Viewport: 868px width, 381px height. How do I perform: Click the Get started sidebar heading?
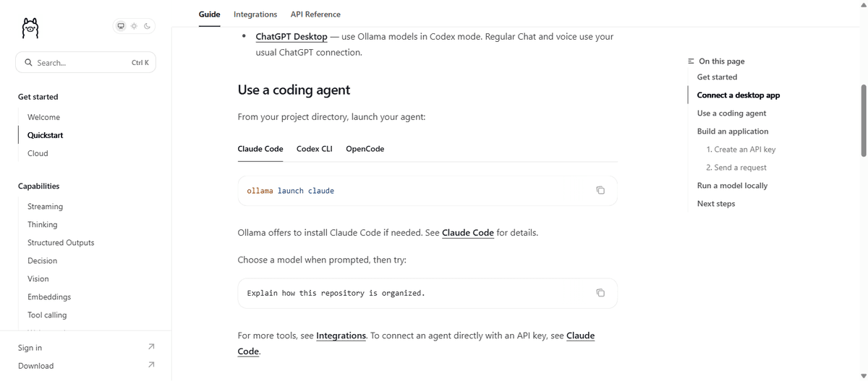pos(38,97)
